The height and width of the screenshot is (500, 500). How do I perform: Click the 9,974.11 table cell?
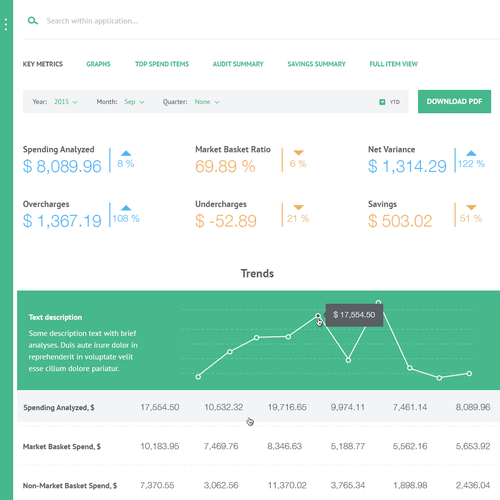348,407
